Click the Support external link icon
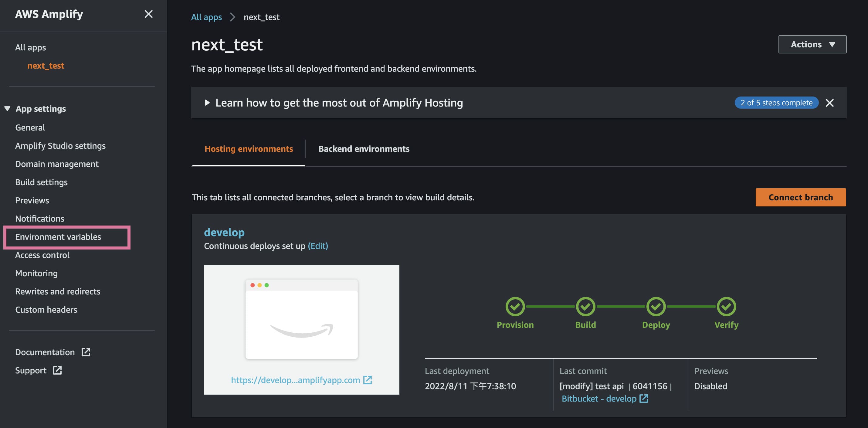The image size is (868, 428). click(x=57, y=370)
